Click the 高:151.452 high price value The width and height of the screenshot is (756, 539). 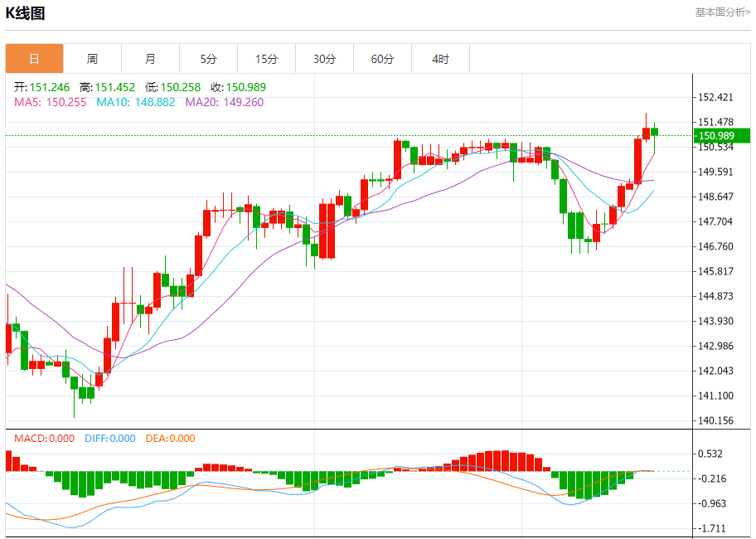(x=108, y=87)
